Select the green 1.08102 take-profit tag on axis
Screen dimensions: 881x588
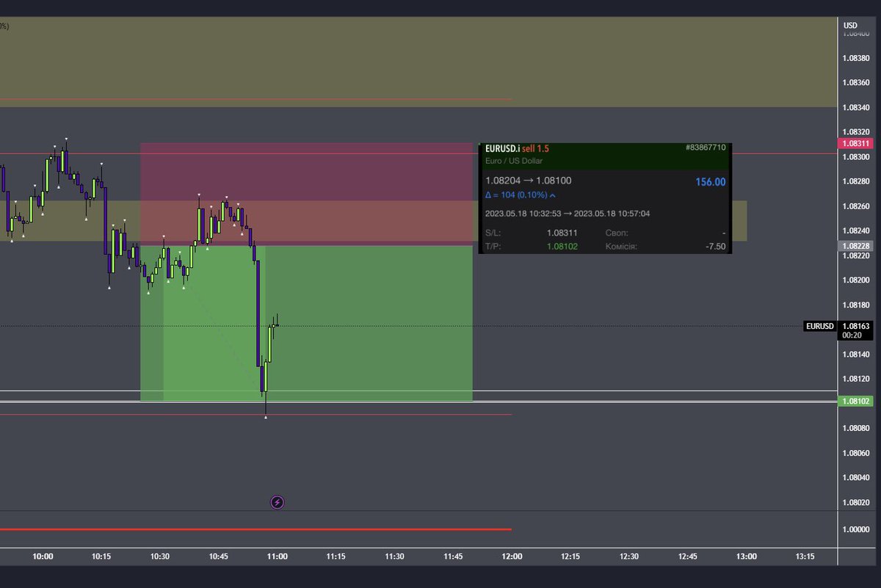tap(855, 401)
